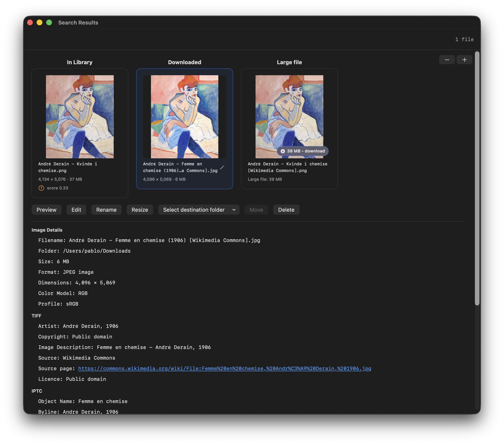Select the In Library painting thumbnail

(x=80, y=117)
